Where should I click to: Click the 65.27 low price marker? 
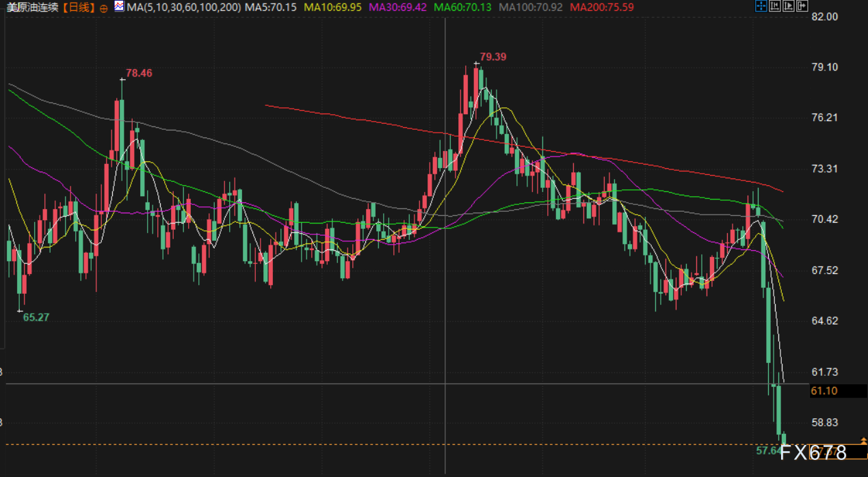(x=36, y=317)
